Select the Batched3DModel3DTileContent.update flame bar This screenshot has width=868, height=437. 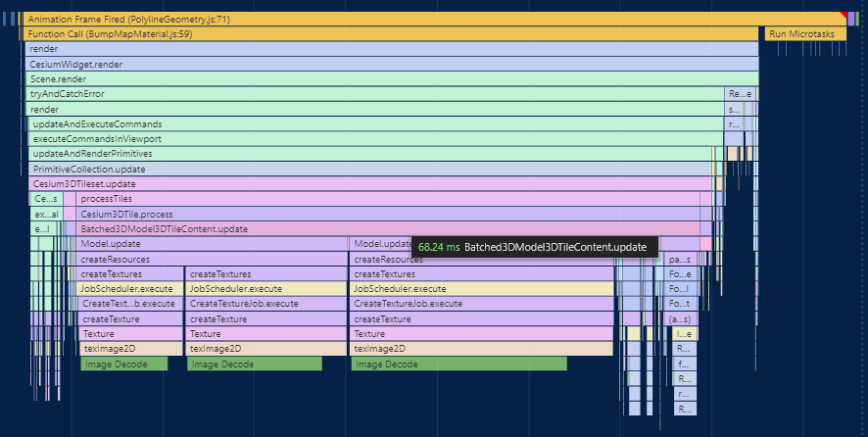coord(388,228)
